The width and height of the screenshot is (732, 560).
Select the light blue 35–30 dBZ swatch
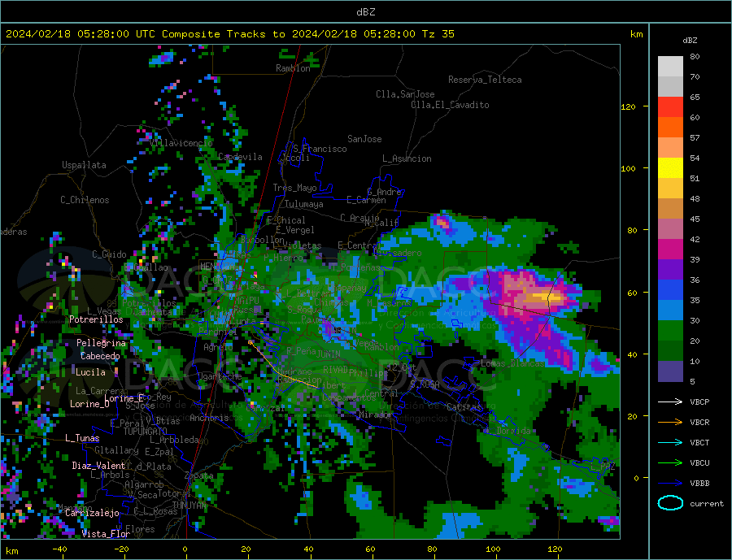click(670, 310)
